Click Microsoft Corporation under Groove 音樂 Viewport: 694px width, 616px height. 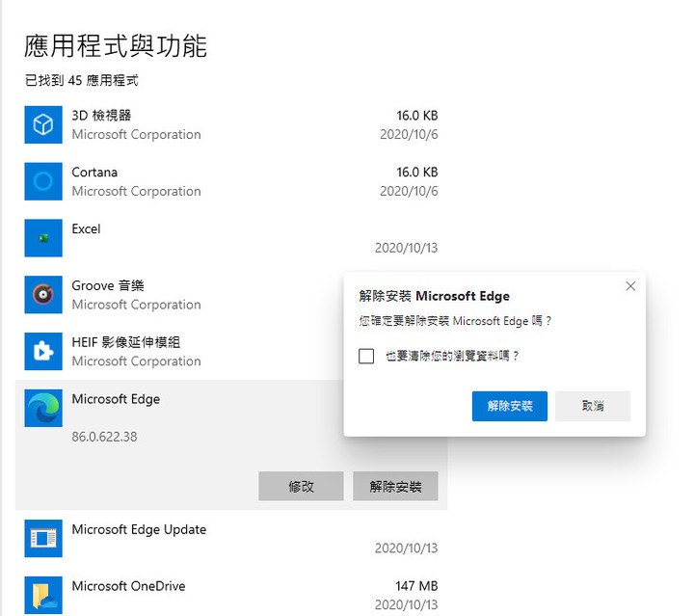136,305
